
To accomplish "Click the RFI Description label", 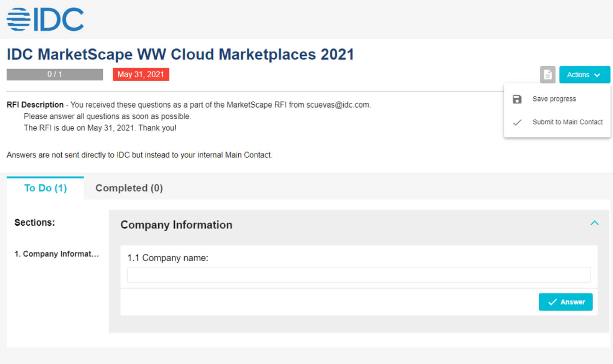I will click(x=35, y=105).
